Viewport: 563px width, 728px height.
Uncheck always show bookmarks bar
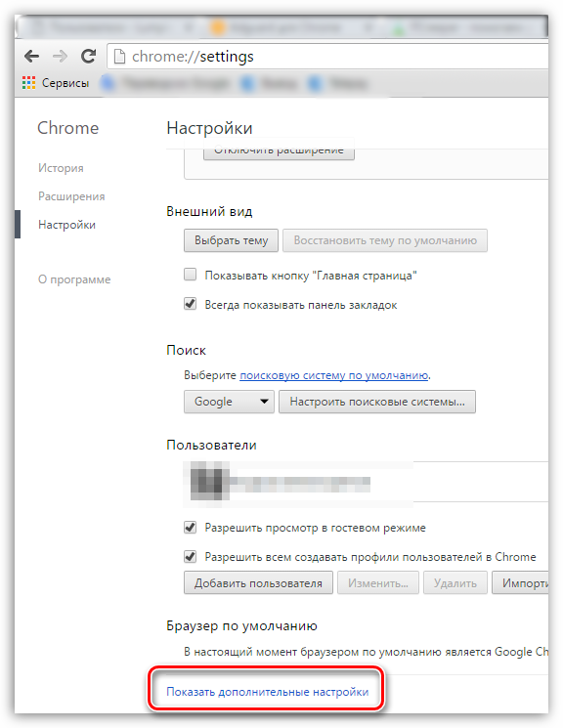(x=190, y=304)
